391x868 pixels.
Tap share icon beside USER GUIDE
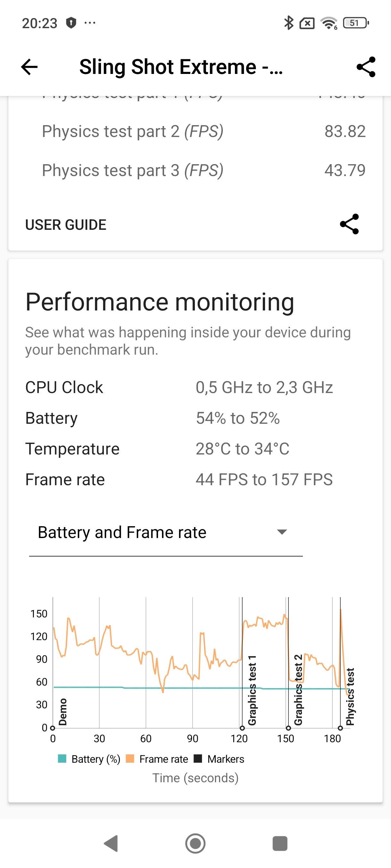(349, 224)
